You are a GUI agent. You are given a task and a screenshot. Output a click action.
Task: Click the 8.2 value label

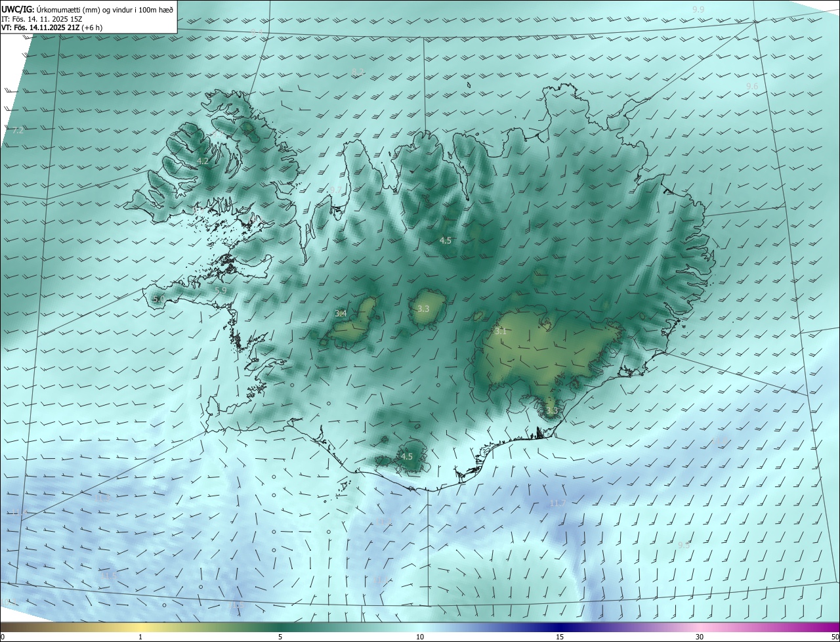coord(358,72)
